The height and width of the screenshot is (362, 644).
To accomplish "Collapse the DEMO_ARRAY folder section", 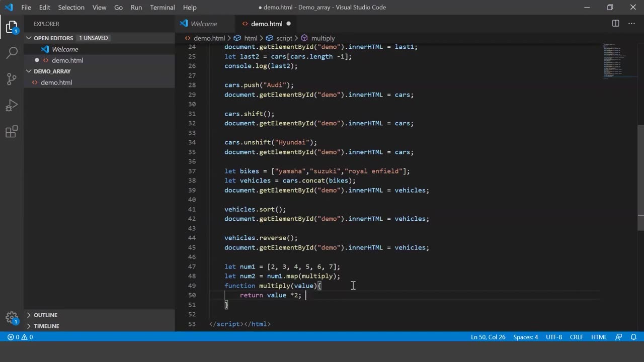I will click(52, 71).
